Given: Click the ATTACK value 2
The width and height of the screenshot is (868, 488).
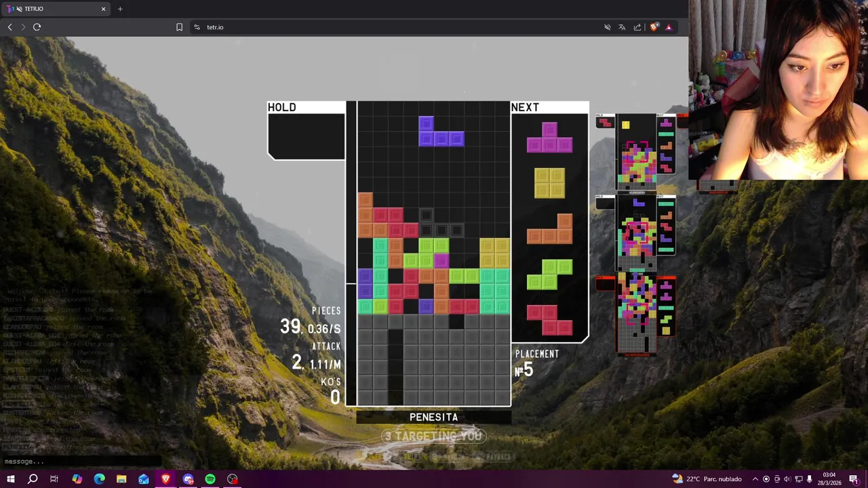Looking at the screenshot, I should click(x=296, y=363).
